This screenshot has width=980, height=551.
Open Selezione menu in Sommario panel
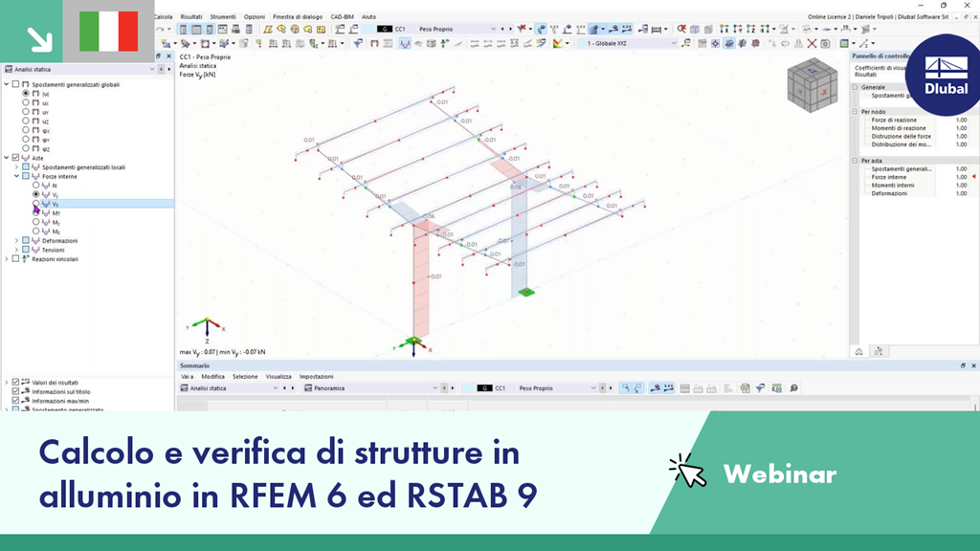click(245, 377)
